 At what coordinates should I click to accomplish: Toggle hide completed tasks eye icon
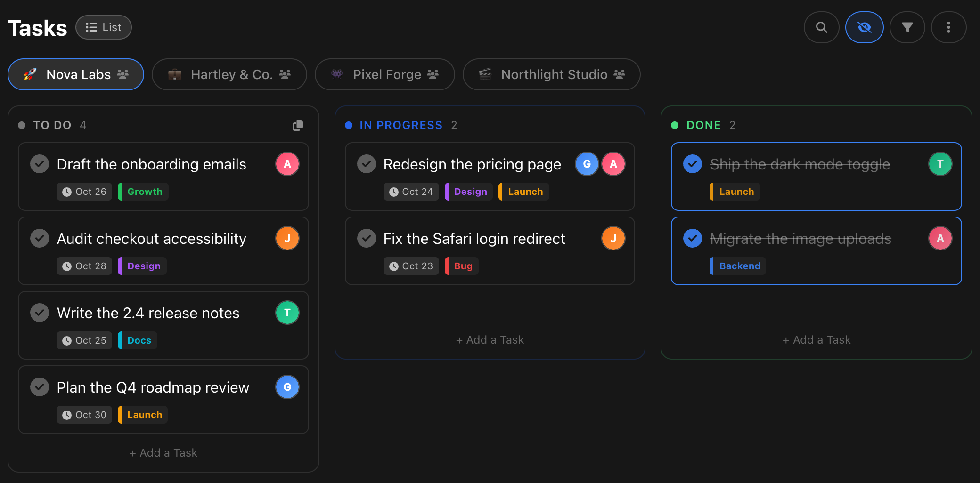[864, 27]
